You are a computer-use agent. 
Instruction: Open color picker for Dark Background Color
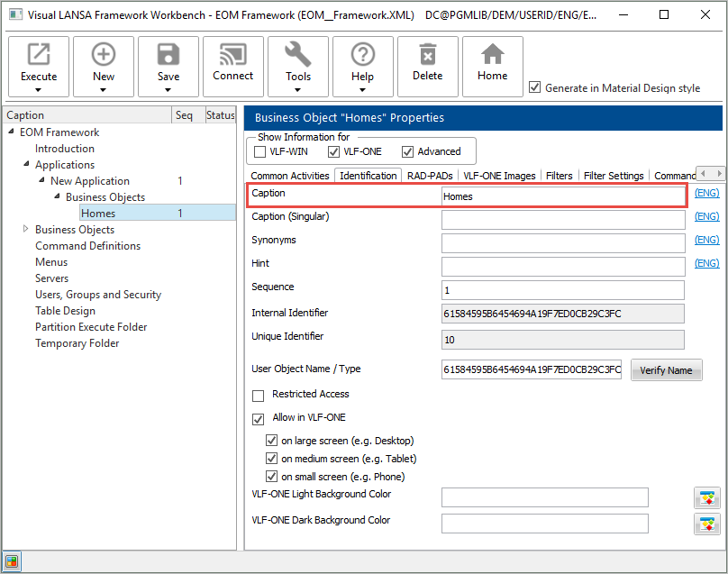pos(707,524)
